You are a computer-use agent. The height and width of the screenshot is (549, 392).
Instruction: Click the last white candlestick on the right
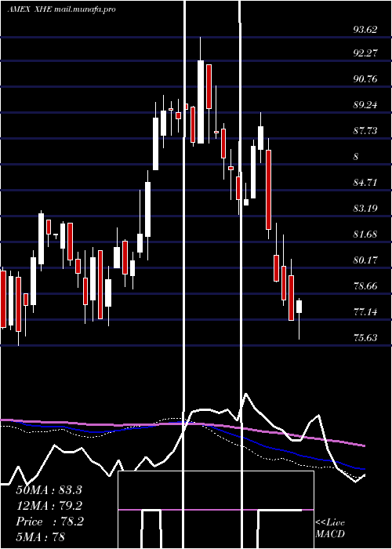(x=299, y=307)
